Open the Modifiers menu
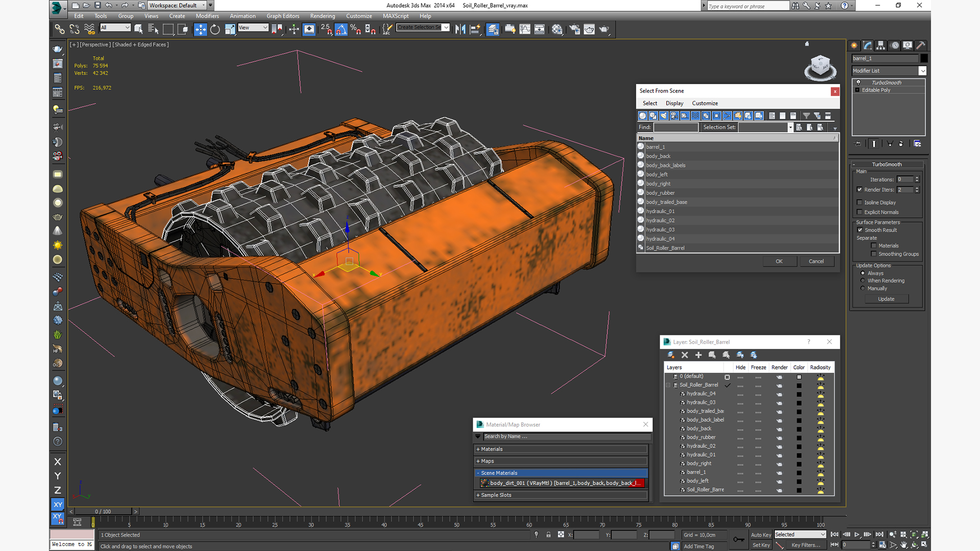Image resolution: width=980 pixels, height=551 pixels. point(207,16)
